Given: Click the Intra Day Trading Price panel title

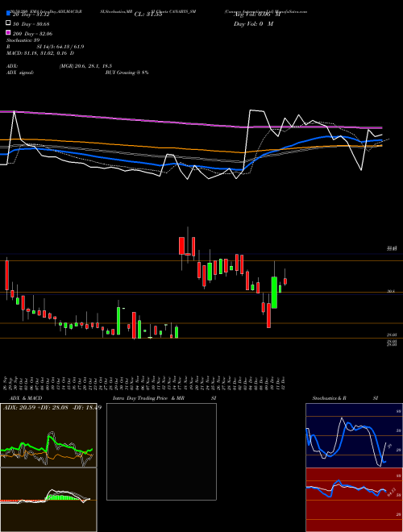Looking at the screenshot, I should (148, 398).
